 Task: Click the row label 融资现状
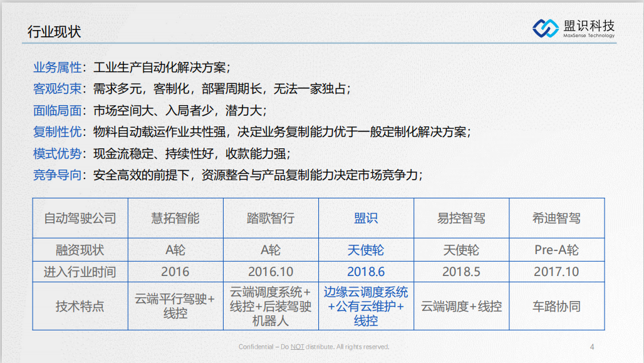tap(80, 250)
